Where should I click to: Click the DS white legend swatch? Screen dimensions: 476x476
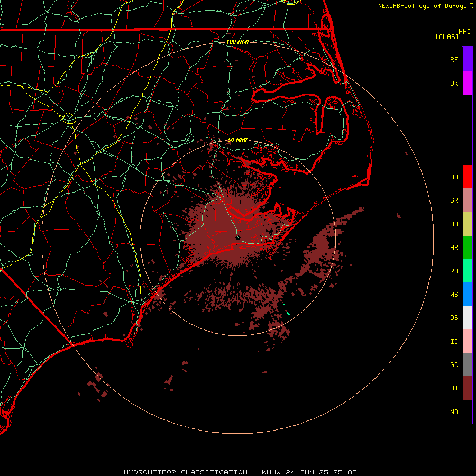point(467,317)
